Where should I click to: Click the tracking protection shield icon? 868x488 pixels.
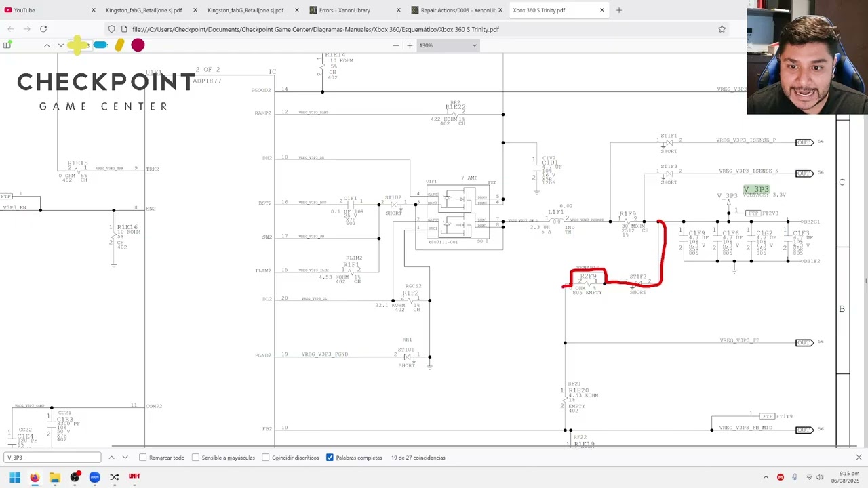coord(112,29)
